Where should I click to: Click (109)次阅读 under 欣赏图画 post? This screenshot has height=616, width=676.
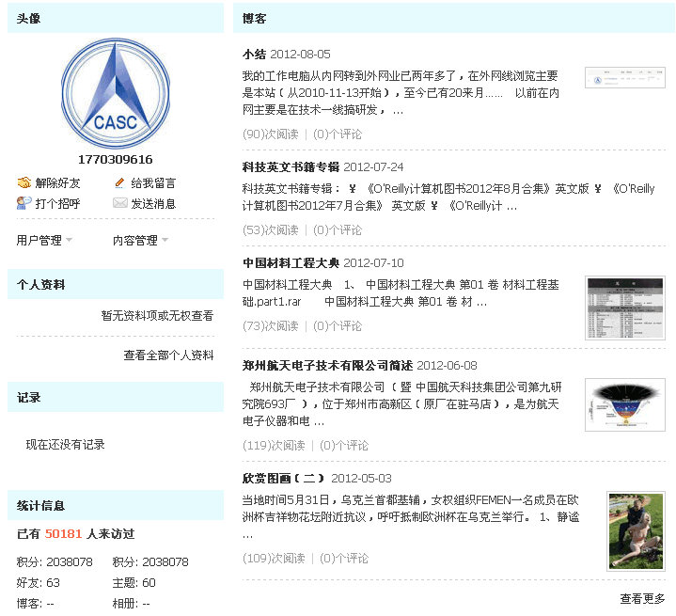274,559
